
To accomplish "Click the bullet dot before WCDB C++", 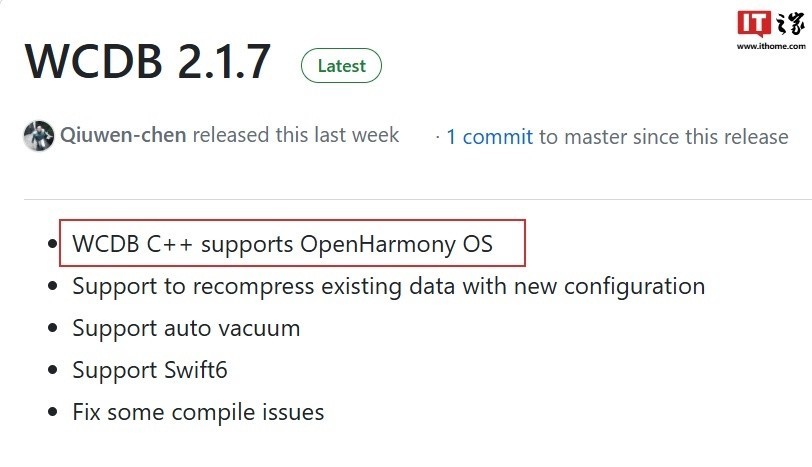I will pyautogui.click(x=52, y=243).
